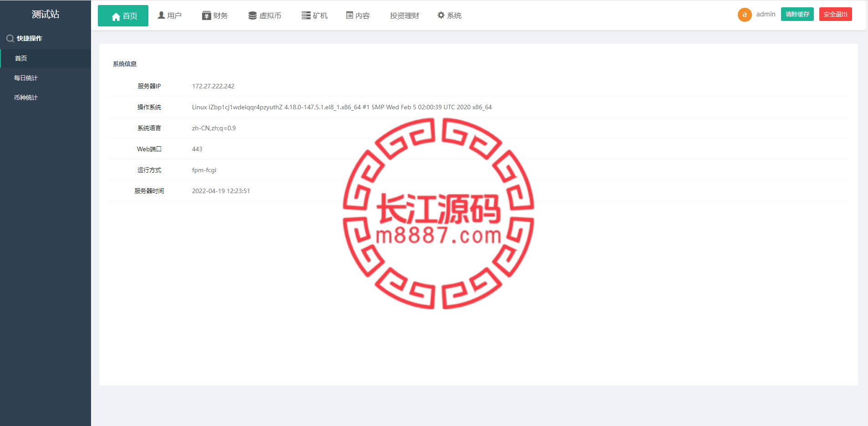Click the Web端口 label
This screenshot has width=868, height=426.
(x=149, y=149)
